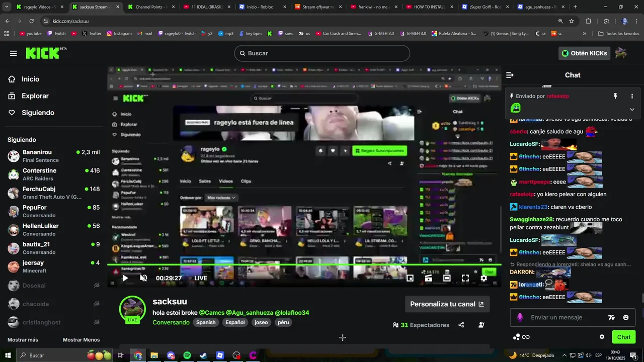This screenshot has width=644, height=362.
Task: Open video player settings gear
Action: (484, 278)
